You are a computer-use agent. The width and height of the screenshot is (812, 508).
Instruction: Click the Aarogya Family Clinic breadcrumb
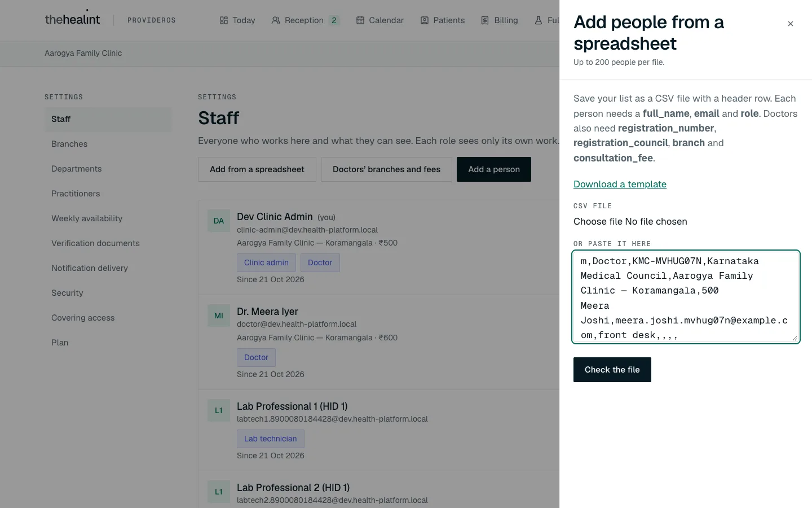click(83, 53)
